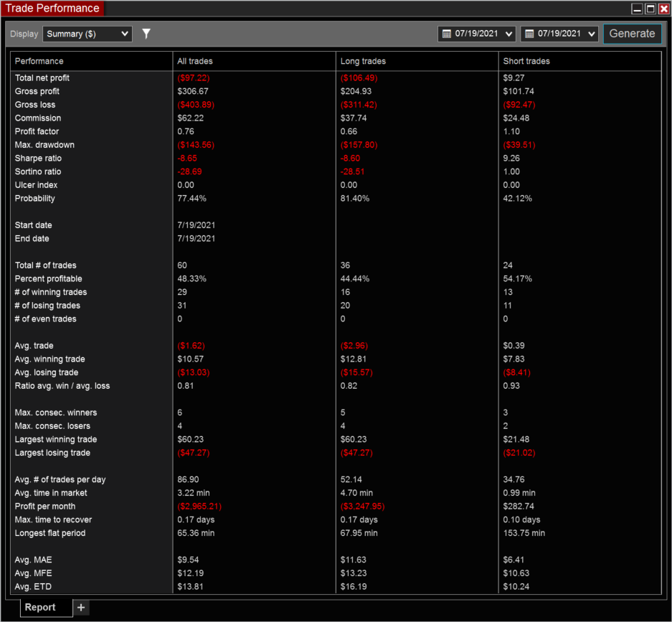
Task: Select the # of winning trades label
Action: [x=51, y=292]
